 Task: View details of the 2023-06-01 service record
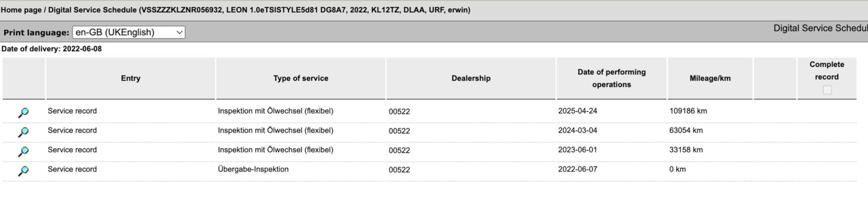click(x=23, y=151)
